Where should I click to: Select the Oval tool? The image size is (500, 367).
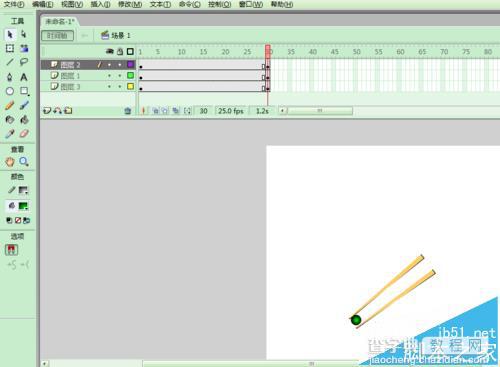pyautogui.click(x=10, y=91)
